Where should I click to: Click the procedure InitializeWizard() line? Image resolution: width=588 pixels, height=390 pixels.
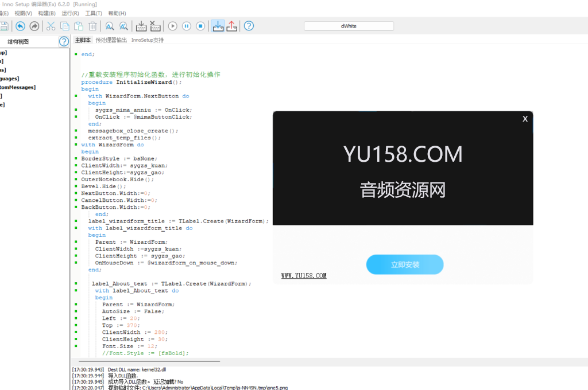click(x=131, y=82)
